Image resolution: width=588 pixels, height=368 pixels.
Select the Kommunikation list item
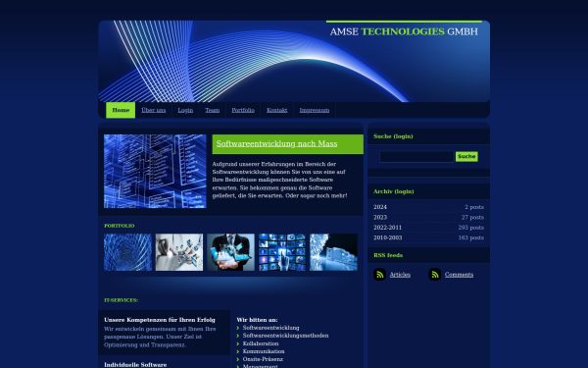264,351
